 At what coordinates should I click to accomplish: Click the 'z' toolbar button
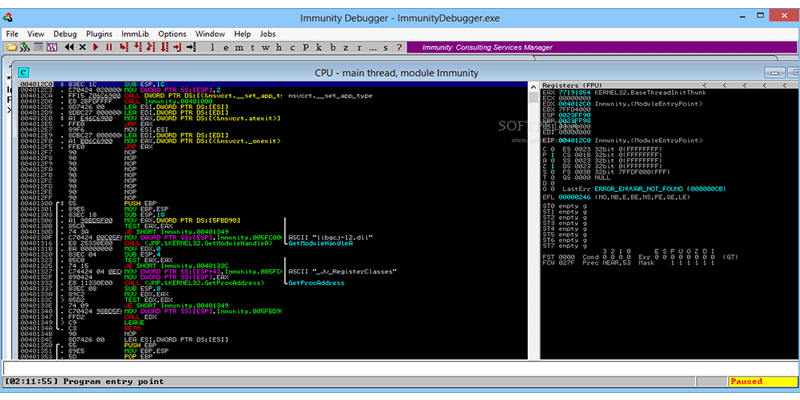click(x=346, y=48)
